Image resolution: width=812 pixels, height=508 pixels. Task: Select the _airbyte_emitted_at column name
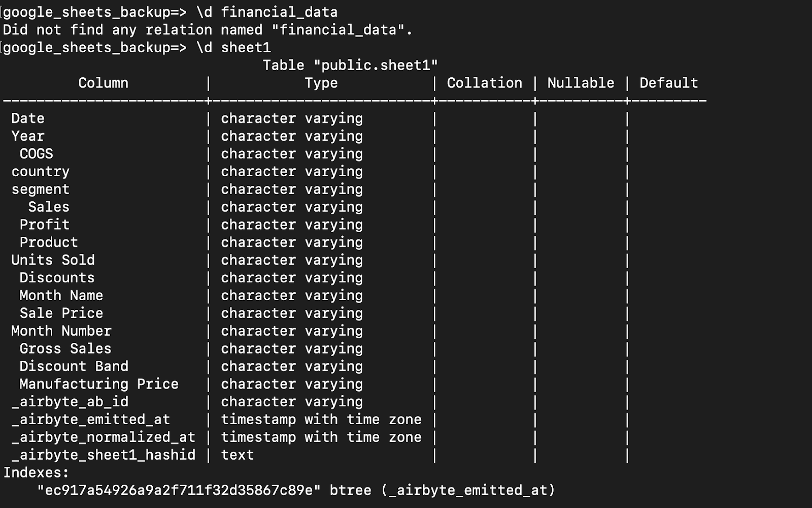[91, 420]
